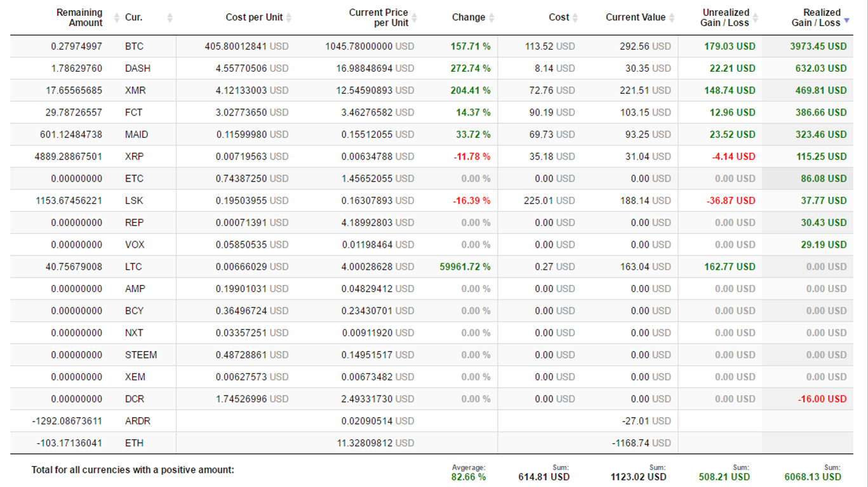This screenshot has width=868, height=487.
Task: Click the Realized Gain / Loss header
Action: click(816, 18)
